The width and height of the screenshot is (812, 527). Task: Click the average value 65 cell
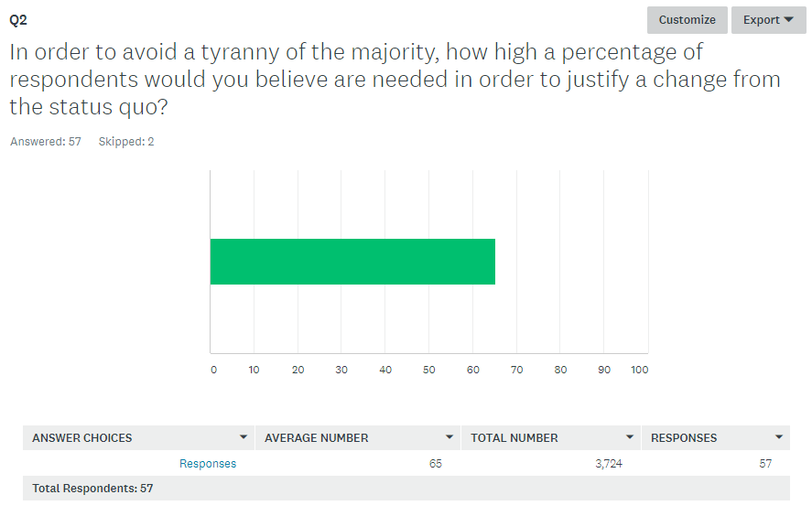(436, 463)
